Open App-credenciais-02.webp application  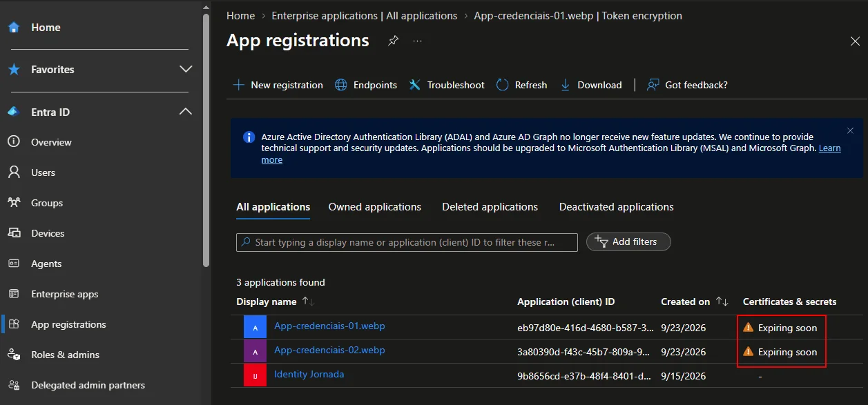pyautogui.click(x=329, y=350)
